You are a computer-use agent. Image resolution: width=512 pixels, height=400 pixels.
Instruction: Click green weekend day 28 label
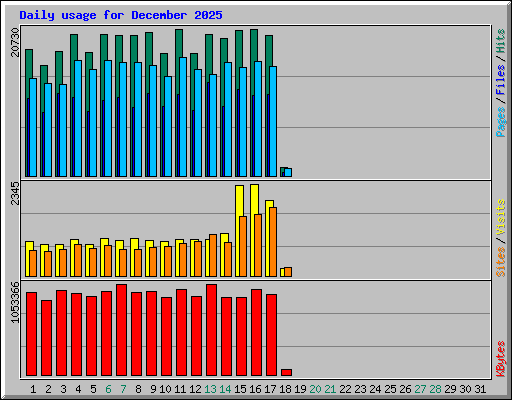435,389
